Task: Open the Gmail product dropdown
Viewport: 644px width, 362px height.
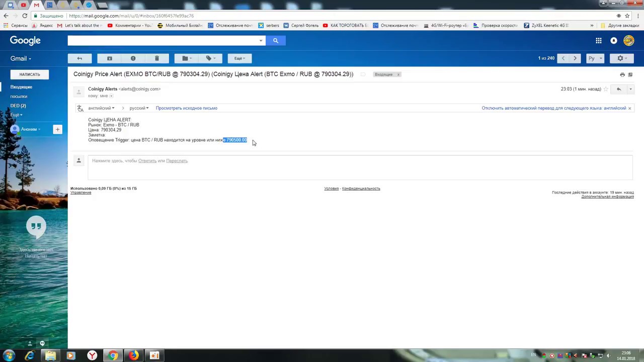Action: (x=21, y=58)
